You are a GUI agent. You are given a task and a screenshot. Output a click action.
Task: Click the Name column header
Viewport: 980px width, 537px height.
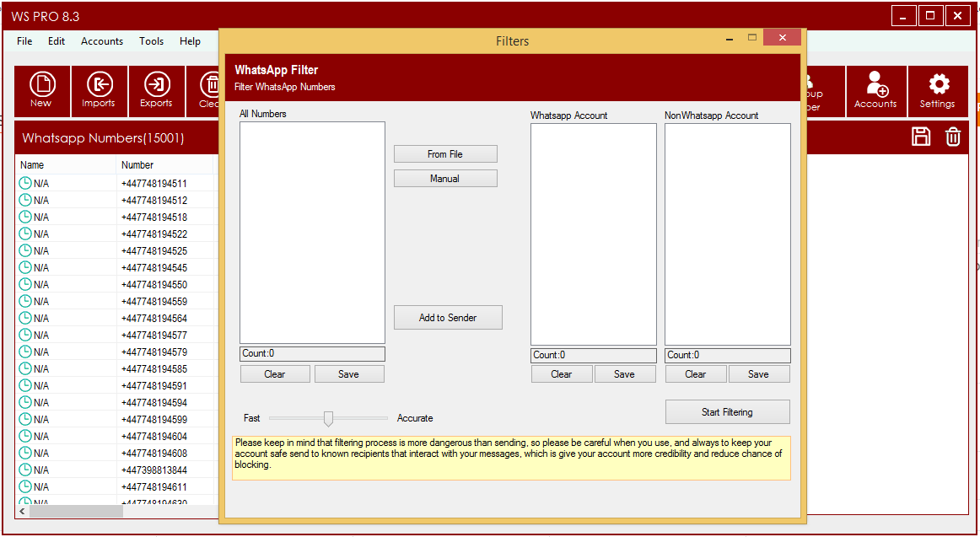(66, 165)
